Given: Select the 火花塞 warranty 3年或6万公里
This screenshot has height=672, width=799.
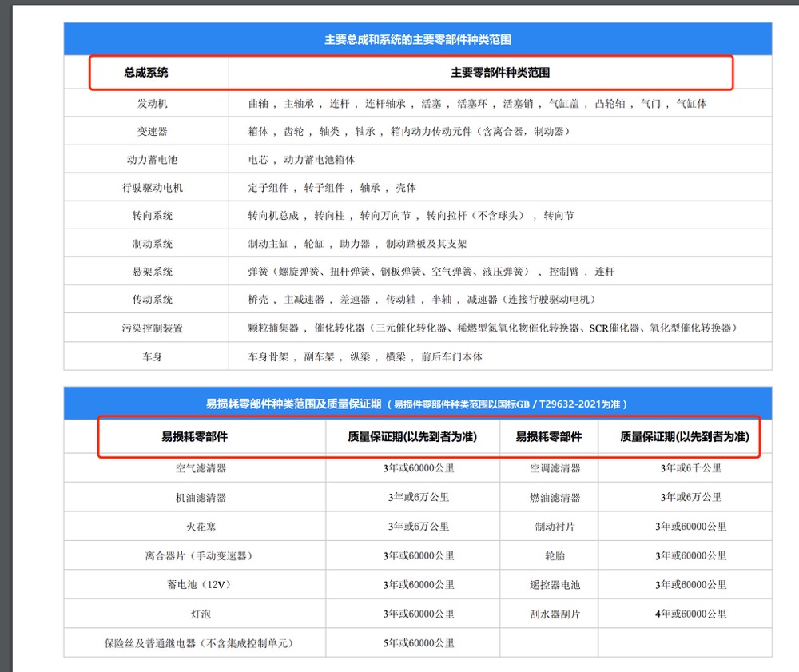Looking at the screenshot, I should (x=419, y=527).
